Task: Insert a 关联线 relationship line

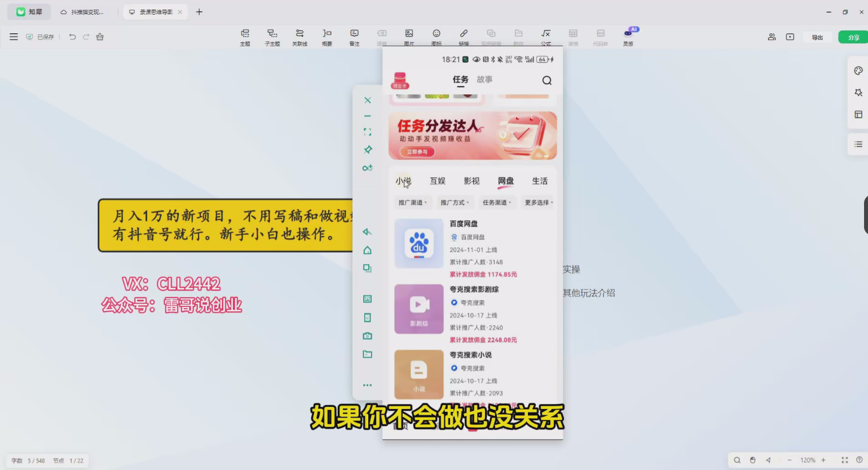Action: (x=299, y=37)
